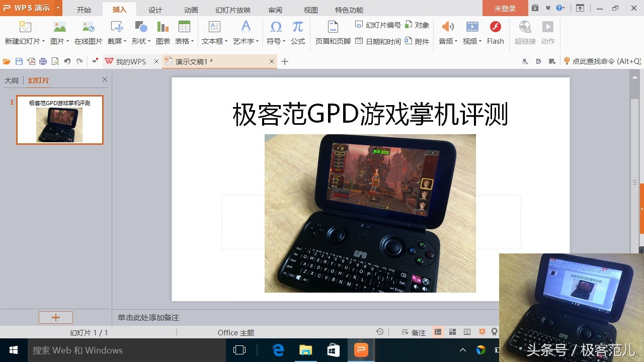
Task: Insert a formula with 公式 icon
Action: (x=298, y=33)
